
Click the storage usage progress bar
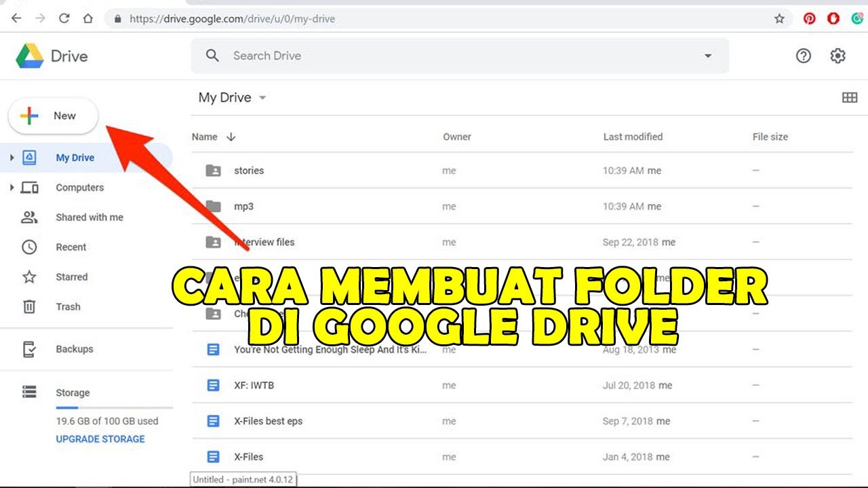(x=114, y=408)
